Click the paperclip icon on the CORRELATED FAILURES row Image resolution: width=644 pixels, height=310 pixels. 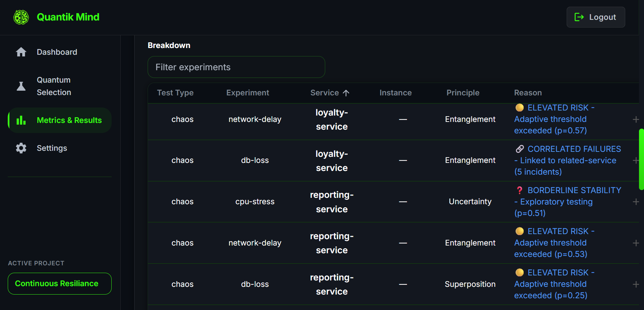pyautogui.click(x=520, y=149)
